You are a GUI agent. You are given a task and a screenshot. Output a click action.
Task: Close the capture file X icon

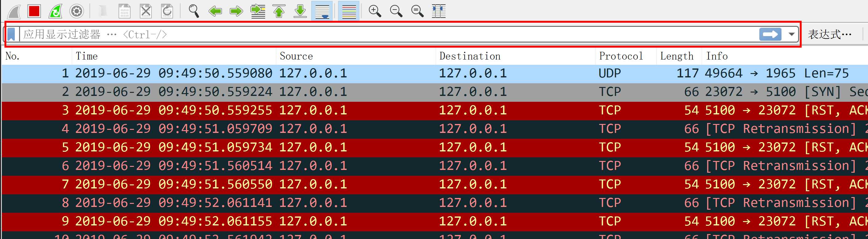146,11
